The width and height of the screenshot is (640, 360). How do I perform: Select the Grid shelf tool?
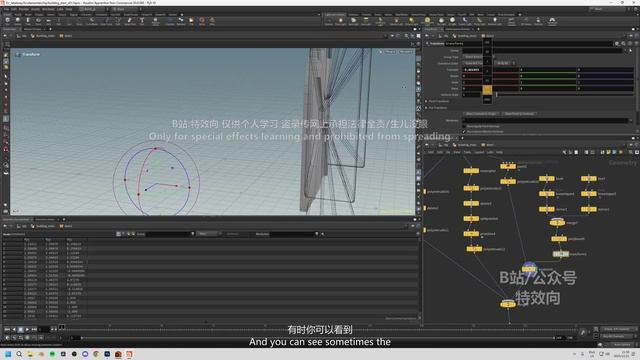49,21
